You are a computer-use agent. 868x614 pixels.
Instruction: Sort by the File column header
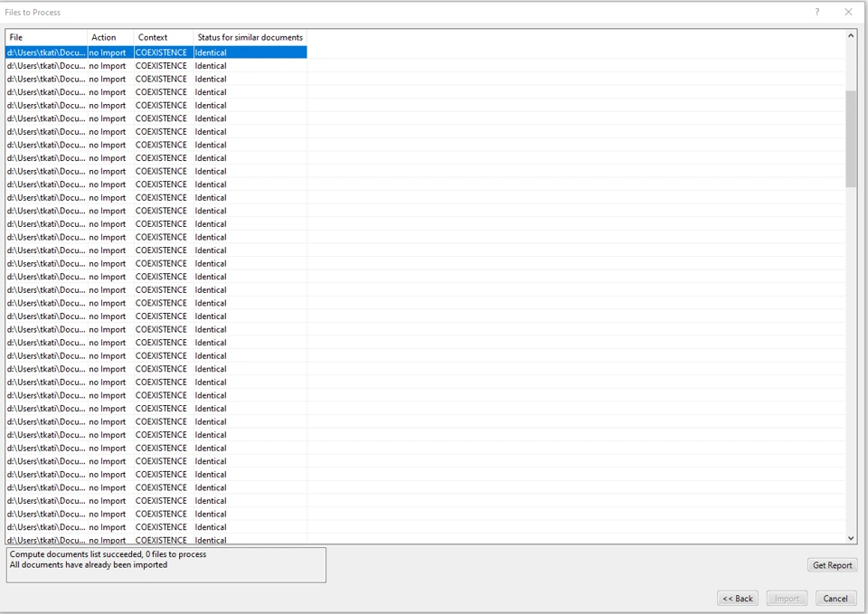[46, 37]
